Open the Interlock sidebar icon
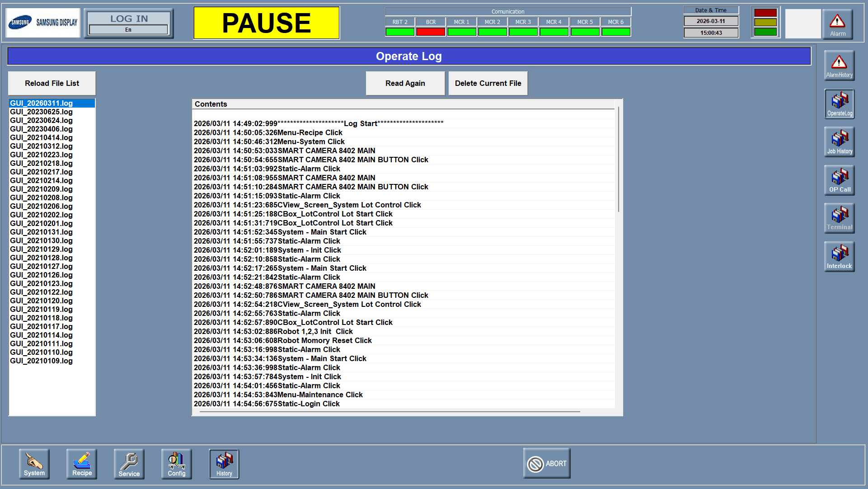The image size is (868, 489). (839, 257)
